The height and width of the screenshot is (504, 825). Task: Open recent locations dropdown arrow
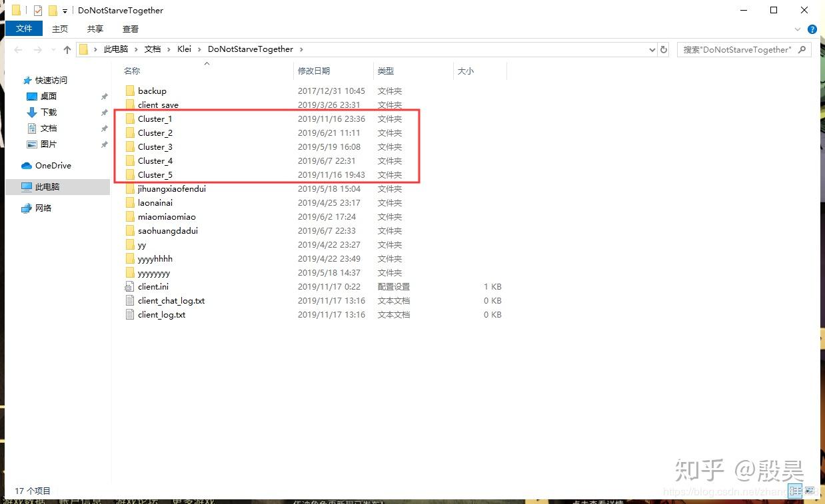point(53,50)
